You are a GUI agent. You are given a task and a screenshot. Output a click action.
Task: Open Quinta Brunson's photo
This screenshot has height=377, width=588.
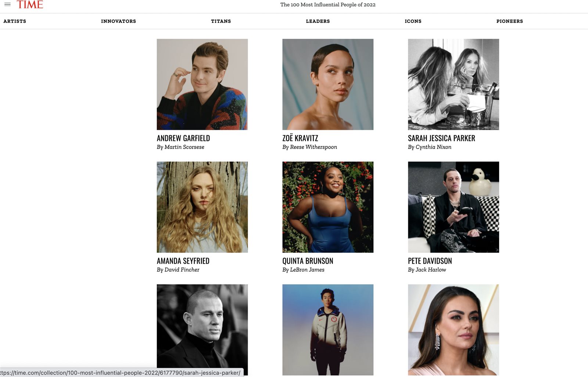click(x=328, y=207)
